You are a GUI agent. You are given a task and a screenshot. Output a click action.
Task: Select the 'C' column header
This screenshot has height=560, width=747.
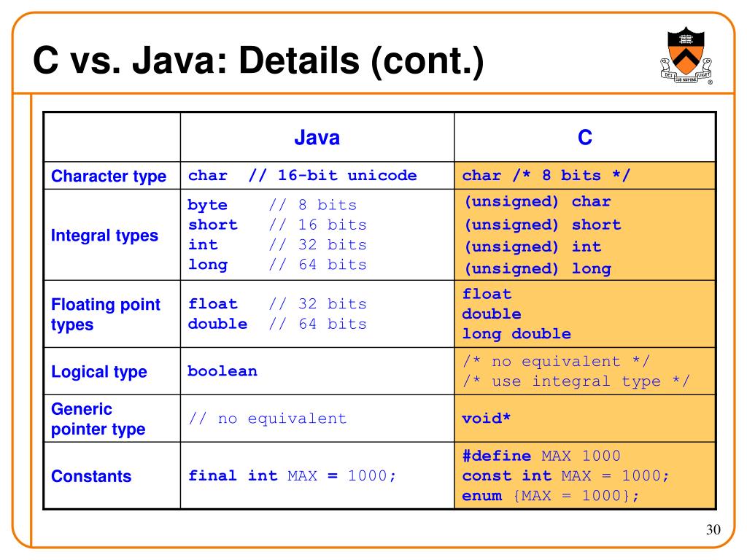click(584, 138)
